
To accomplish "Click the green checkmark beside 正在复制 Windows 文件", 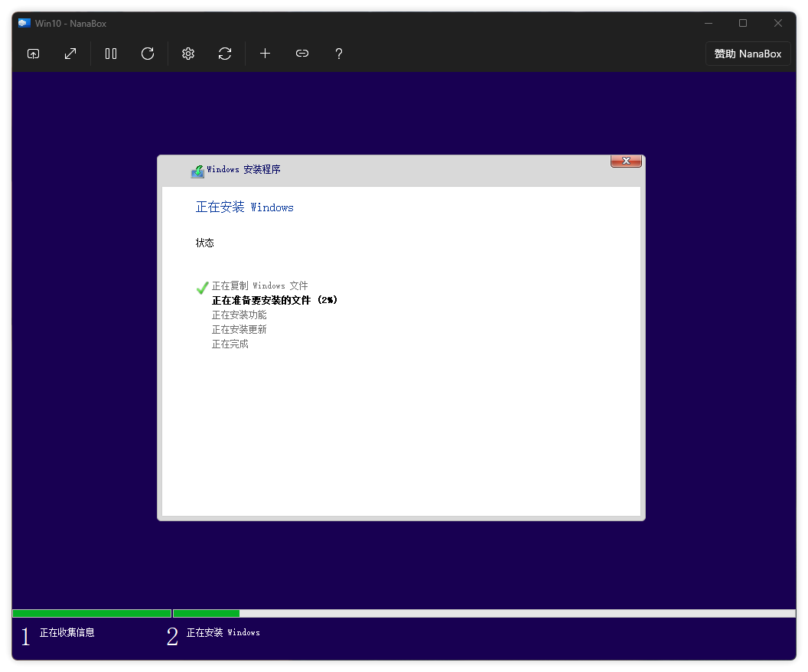I will 202,288.
